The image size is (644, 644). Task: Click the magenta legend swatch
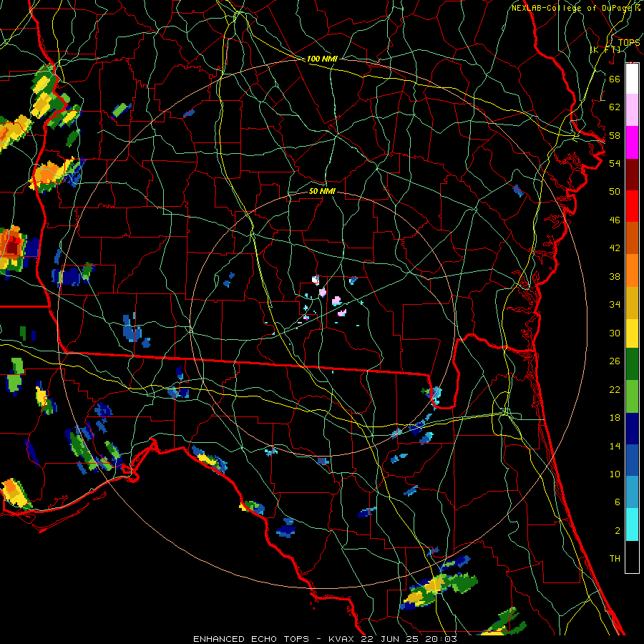pos(632,142)
